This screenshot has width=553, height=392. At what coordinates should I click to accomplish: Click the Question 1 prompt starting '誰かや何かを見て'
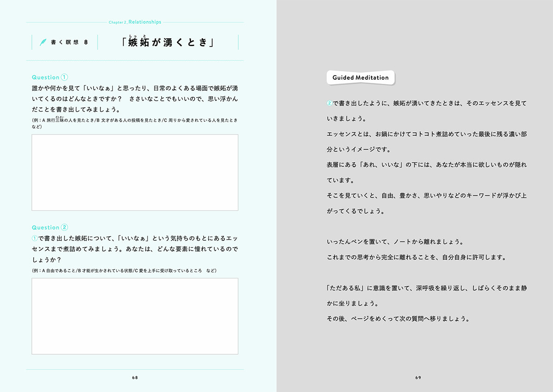pos(135,88)
